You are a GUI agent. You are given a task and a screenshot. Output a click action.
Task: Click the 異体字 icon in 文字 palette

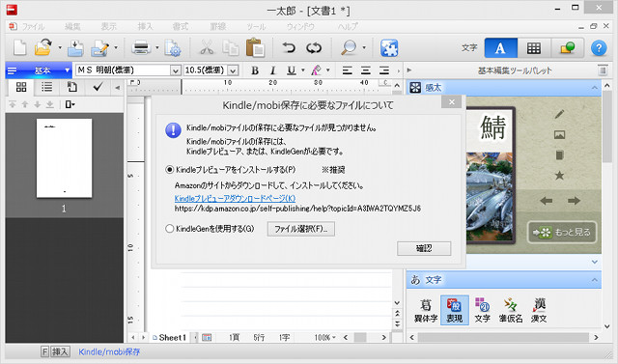(426, 311)
